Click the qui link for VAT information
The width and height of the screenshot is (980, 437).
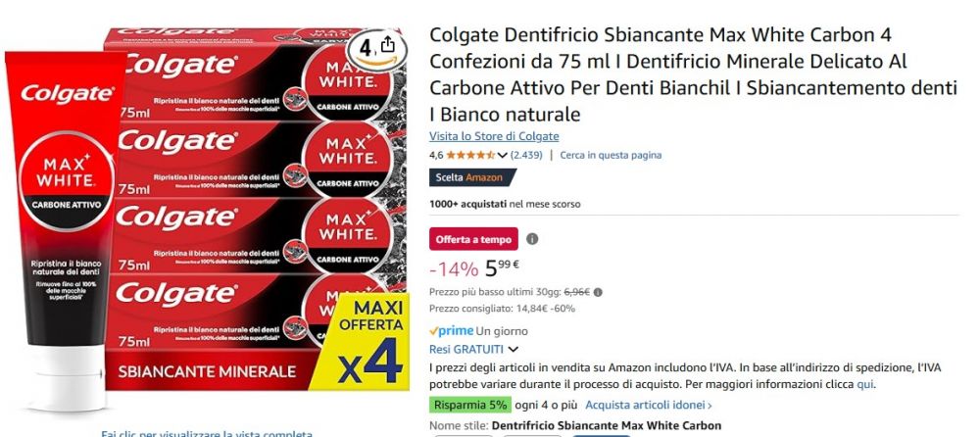[x=865, y=384]
